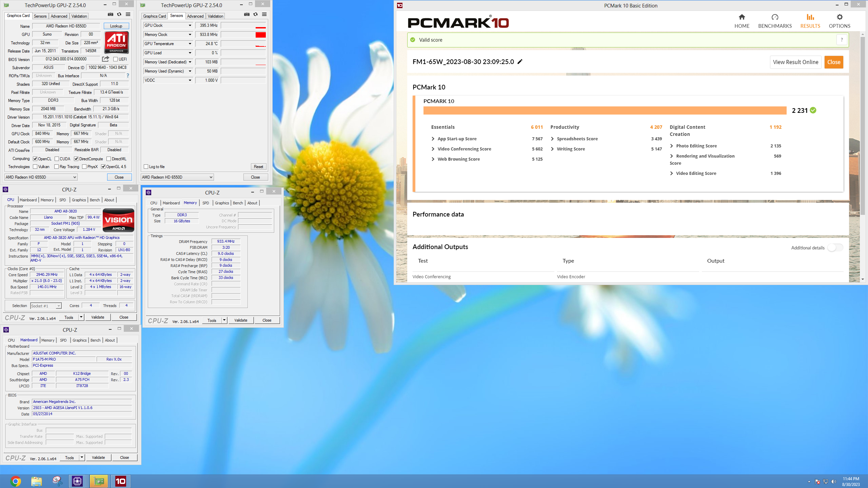Go to PCMark 10 Home

click(742, 21)
